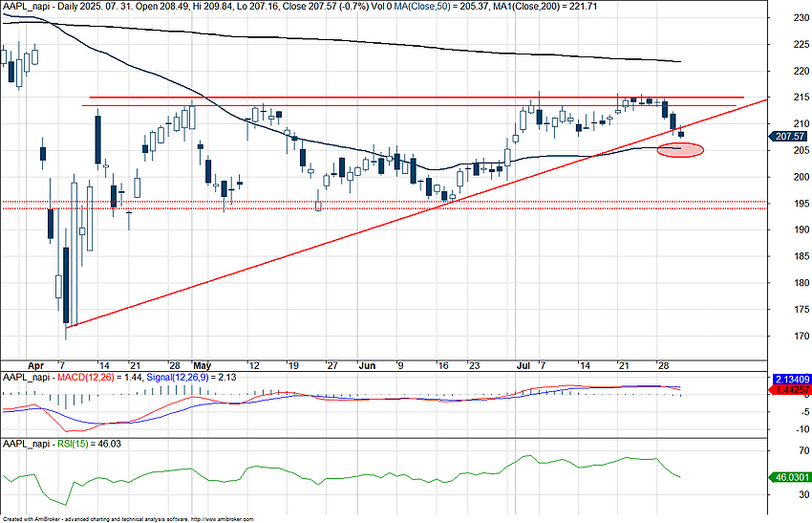Click the 28 date label in July
This screenshot has height=523, width=812.
663,365
